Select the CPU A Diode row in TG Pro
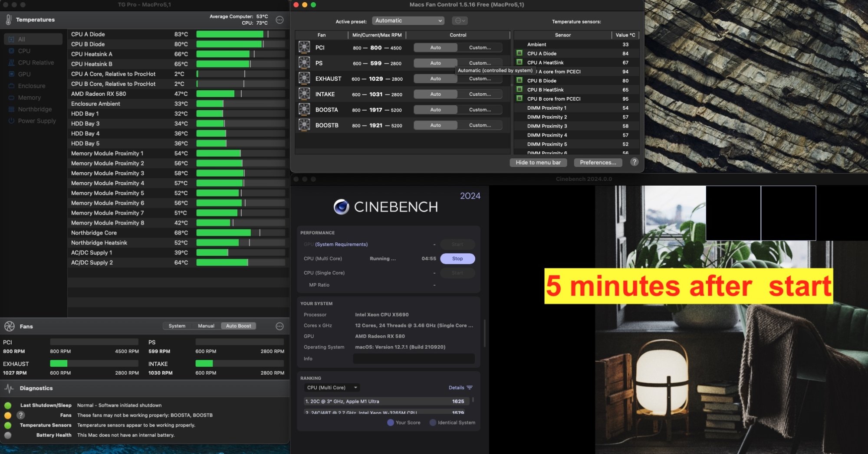Image resolution: width=868 pixels, height=454 pixels. (178, 34)
